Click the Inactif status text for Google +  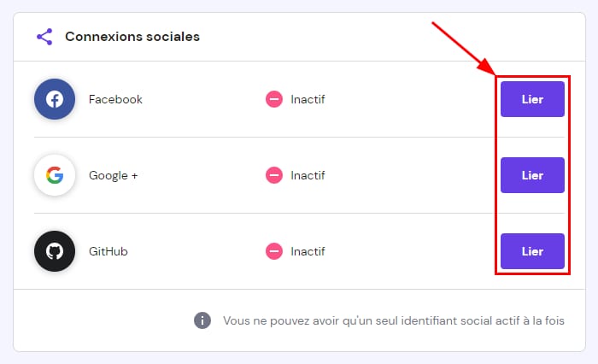coord(308,175)
